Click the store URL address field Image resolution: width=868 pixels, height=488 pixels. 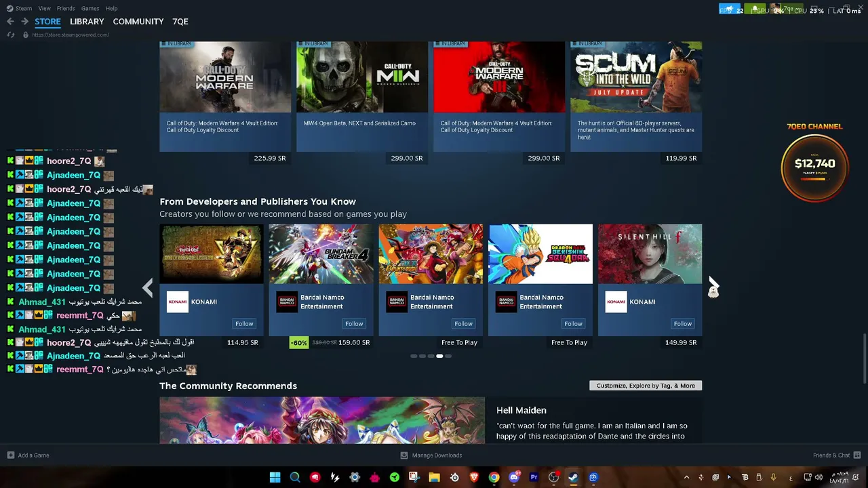click(71, 35)
